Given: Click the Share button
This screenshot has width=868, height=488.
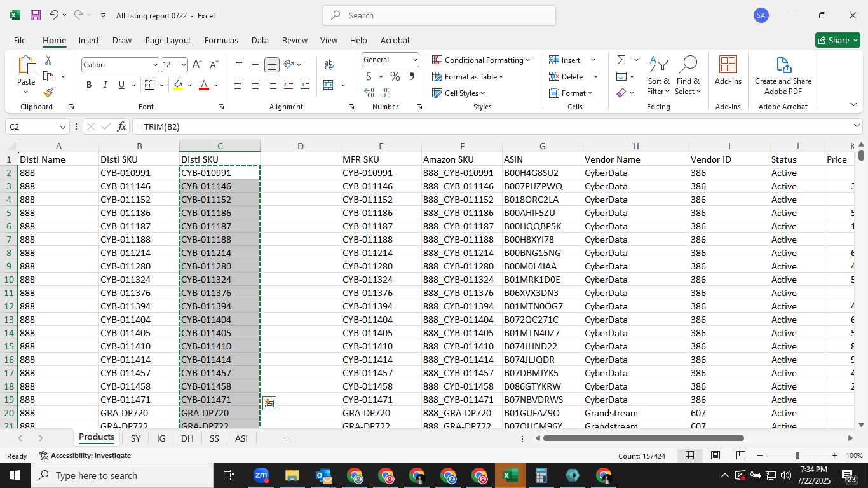Looking at the screenshot, I should pyautogui.click(x=837, y=40).
